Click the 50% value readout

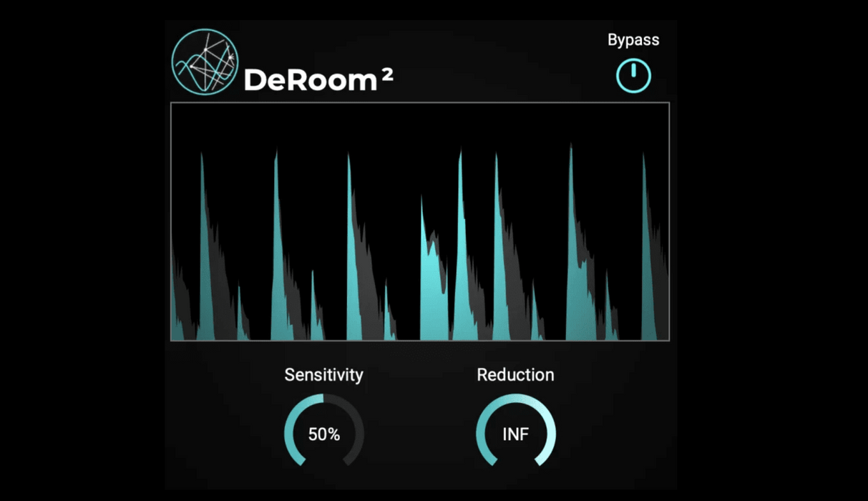pos(324,434)
